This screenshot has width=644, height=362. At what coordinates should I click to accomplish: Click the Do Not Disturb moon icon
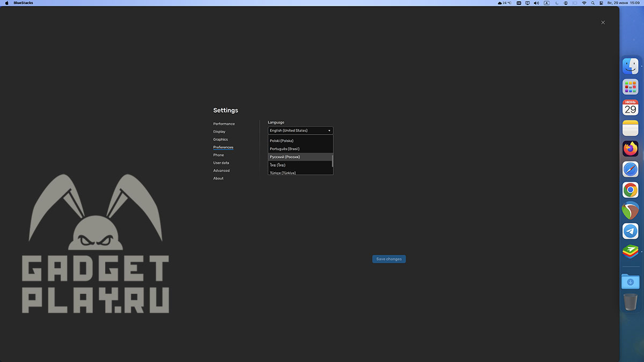tap(557, 3)
